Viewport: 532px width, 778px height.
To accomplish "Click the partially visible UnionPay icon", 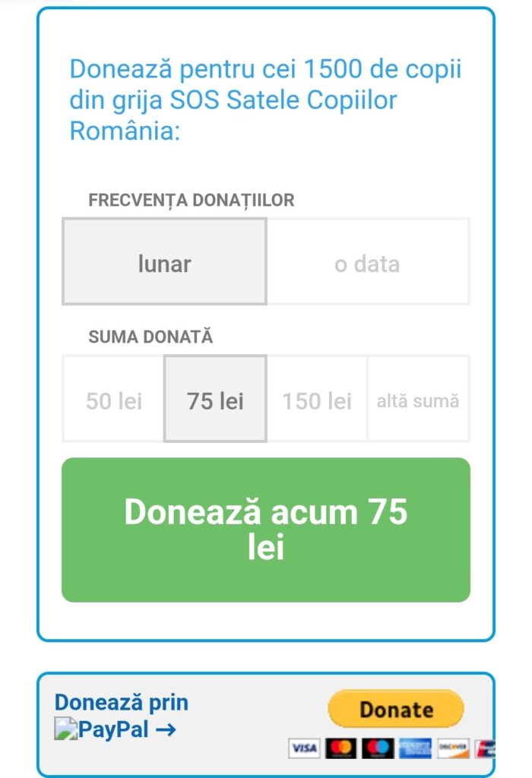I will tap(488, 748).
